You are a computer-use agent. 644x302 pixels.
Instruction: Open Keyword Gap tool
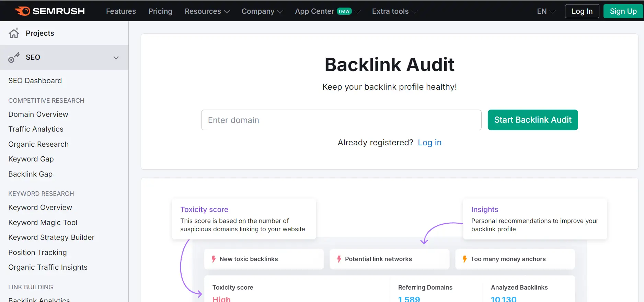[31, 159]
